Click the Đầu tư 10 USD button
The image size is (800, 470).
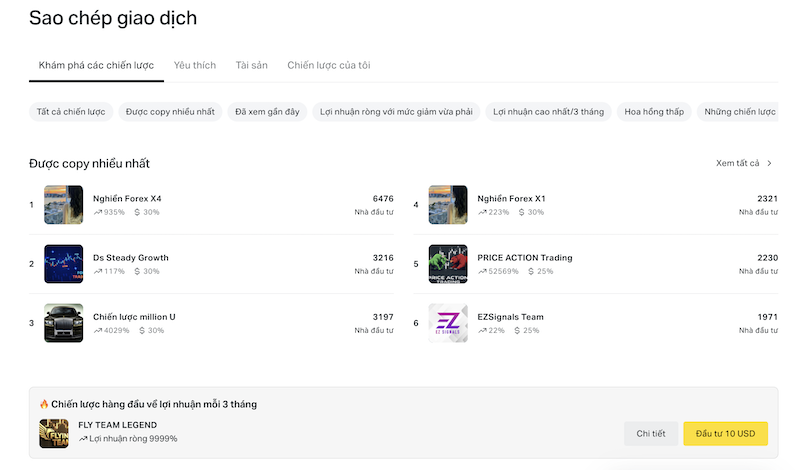pos(725,433)
